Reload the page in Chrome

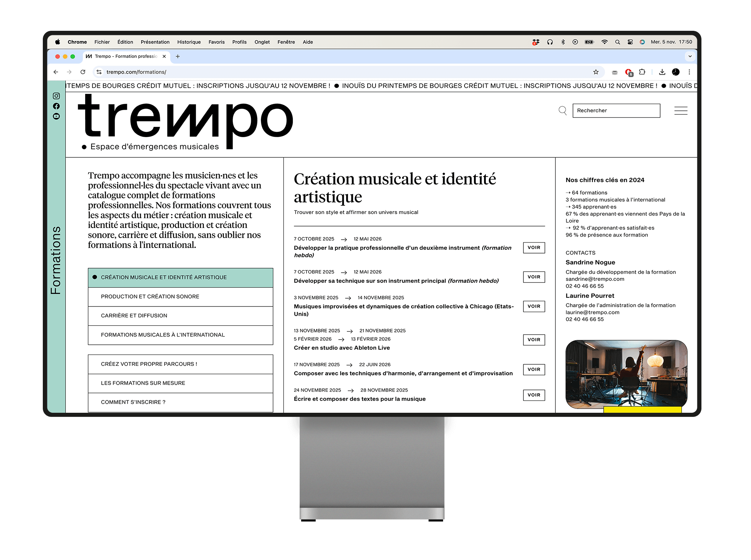click(x=83, y=72)
